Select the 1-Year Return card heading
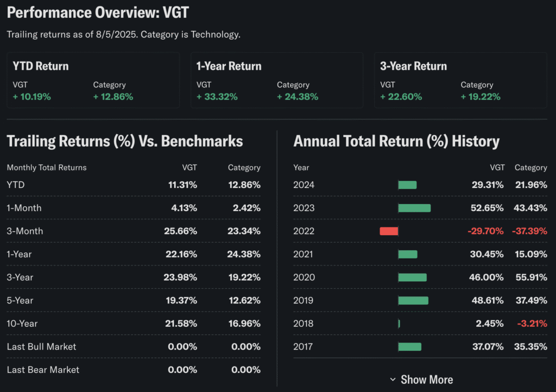 click(229, 66)
